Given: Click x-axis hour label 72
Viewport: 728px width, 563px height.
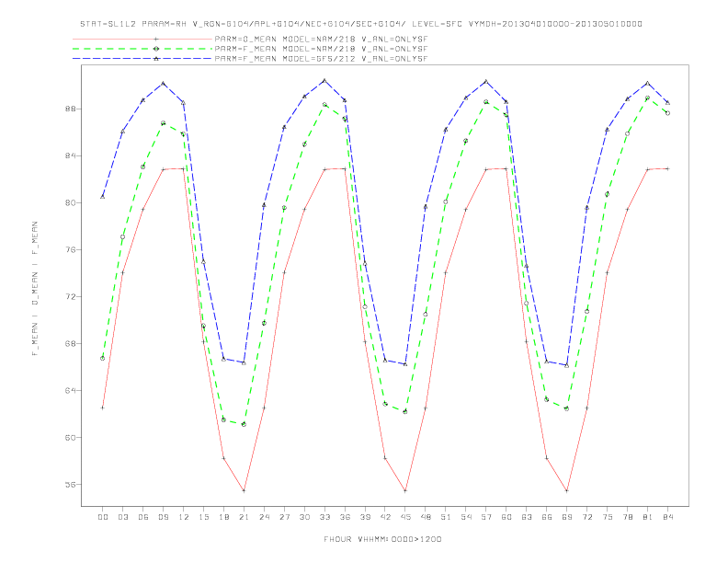Looking at the screenshot, I should pyautogui.click(x=586, y=517).
